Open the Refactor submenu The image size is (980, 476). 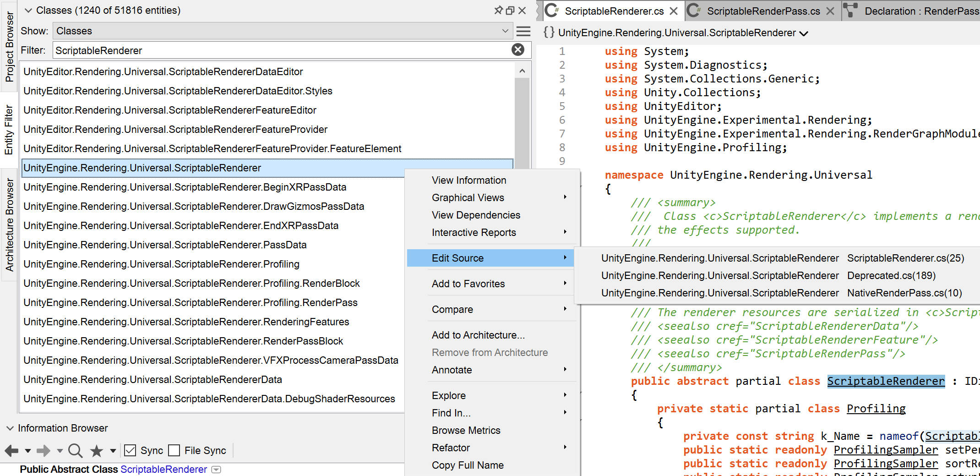(x=491, y=448)
